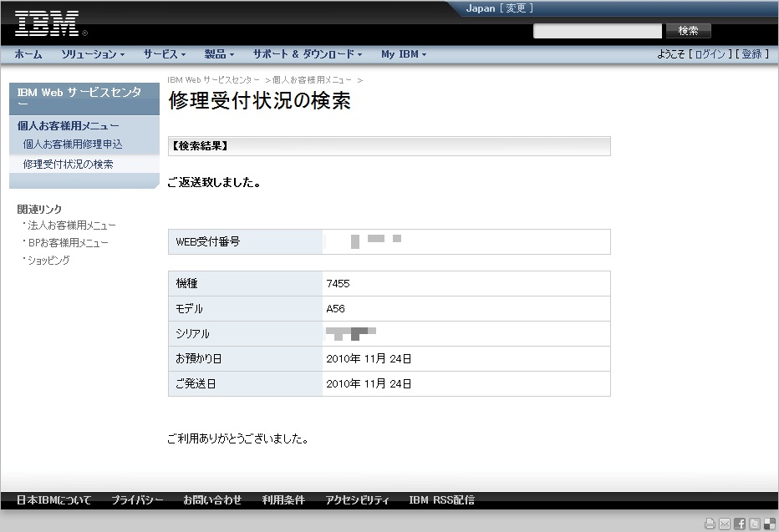Click the シリアル label cell
Screen dimensions: 779x532
tap(246, 333)
